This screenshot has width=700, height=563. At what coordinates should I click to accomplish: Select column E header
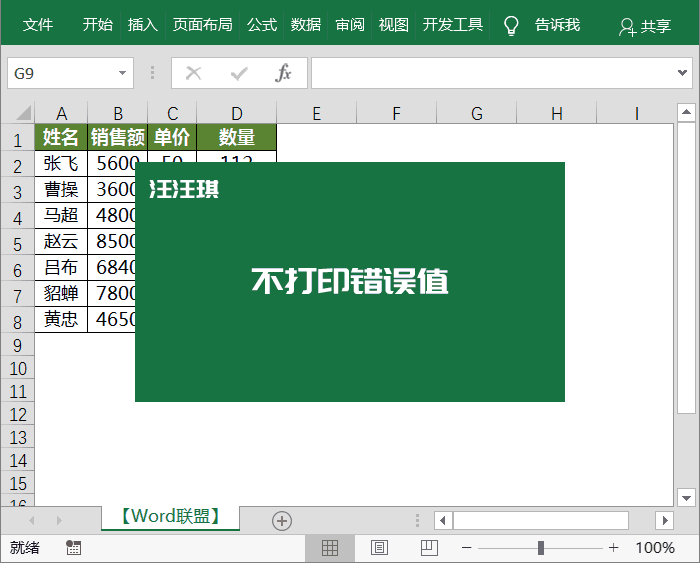click(317, 113)
